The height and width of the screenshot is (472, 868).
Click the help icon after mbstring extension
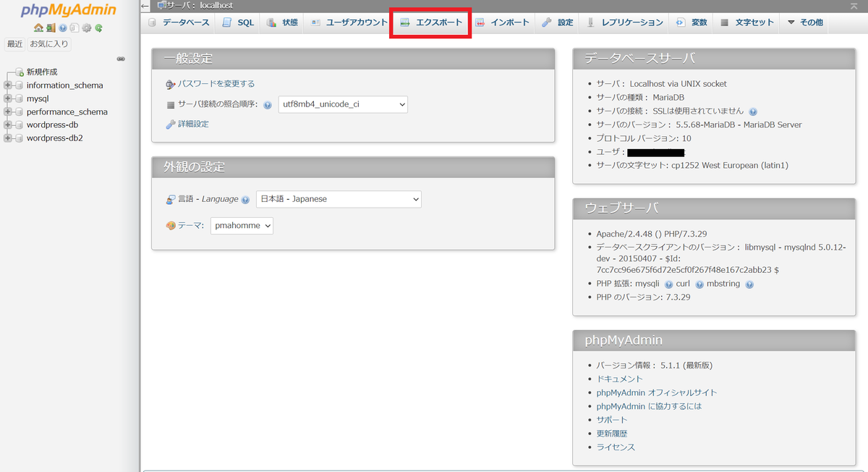point(749,285)
